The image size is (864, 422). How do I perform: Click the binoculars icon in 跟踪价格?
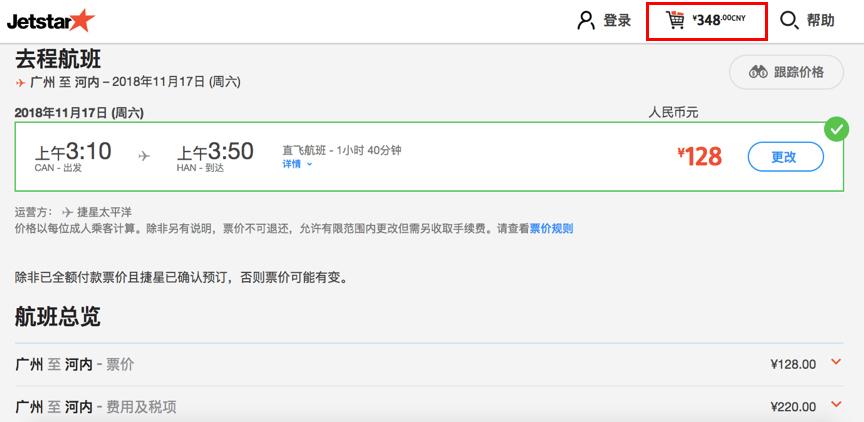(758, 72)
